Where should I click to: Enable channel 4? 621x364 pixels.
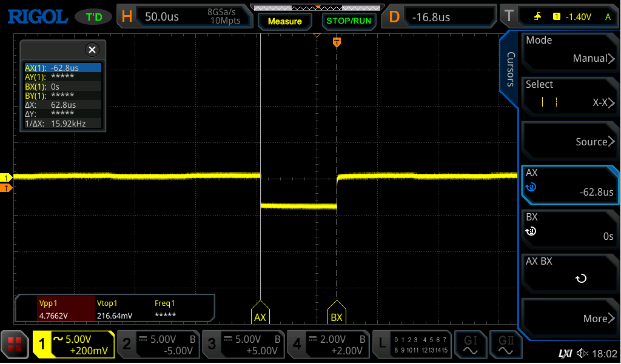328,345
